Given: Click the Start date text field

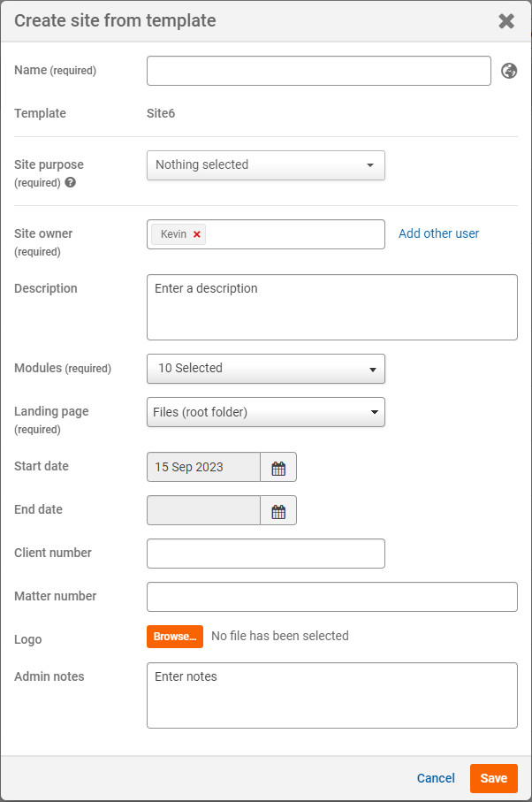Looking at the screenshot, I should (203, 468).
